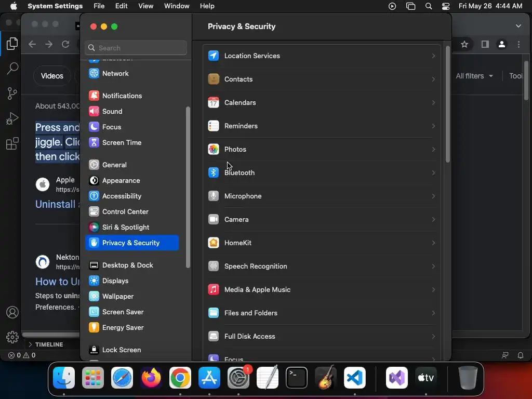Expand the TIMELINE section in VS Code

(46, 344)
